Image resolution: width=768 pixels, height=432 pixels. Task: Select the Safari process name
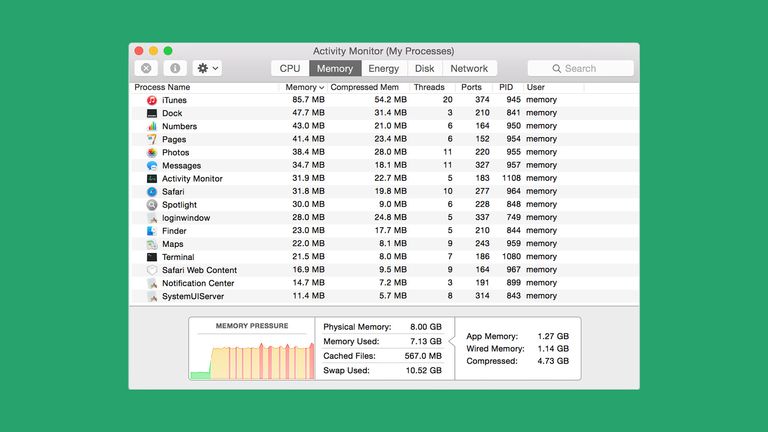tap(173, 192)
